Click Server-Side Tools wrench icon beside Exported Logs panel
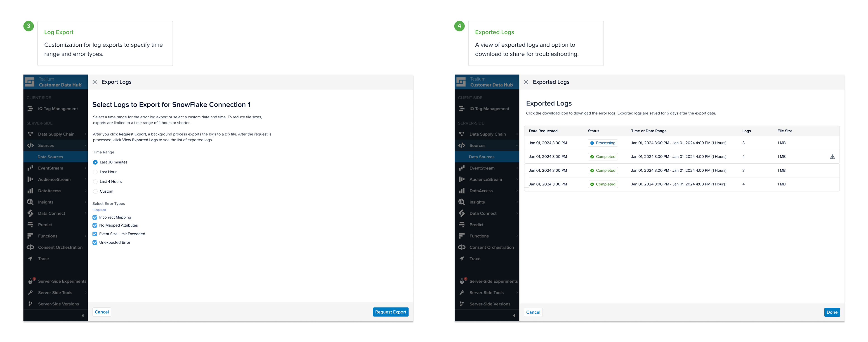Screen dimensions: 868x342 pyautogui.click(x=462, y=293)
